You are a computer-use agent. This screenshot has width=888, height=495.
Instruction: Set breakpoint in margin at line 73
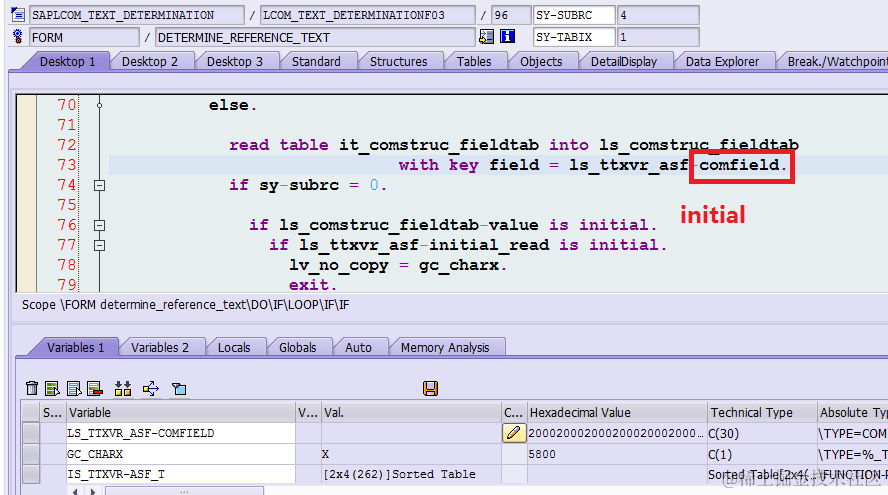point(27,165)
